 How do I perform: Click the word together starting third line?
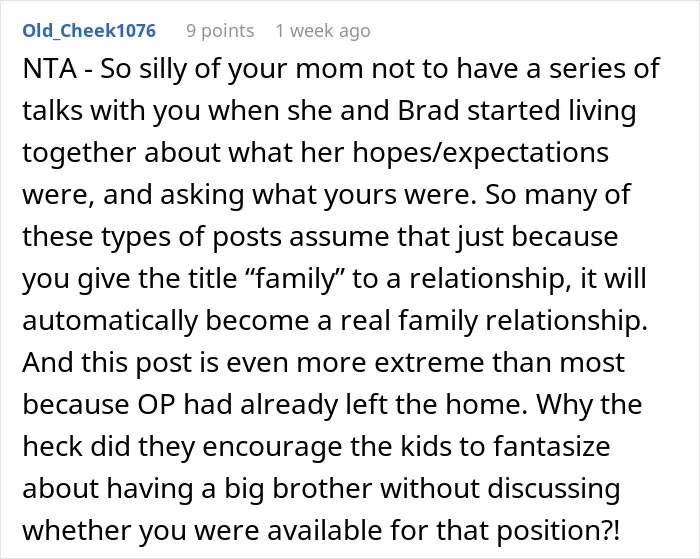click(x=79, y=154)
